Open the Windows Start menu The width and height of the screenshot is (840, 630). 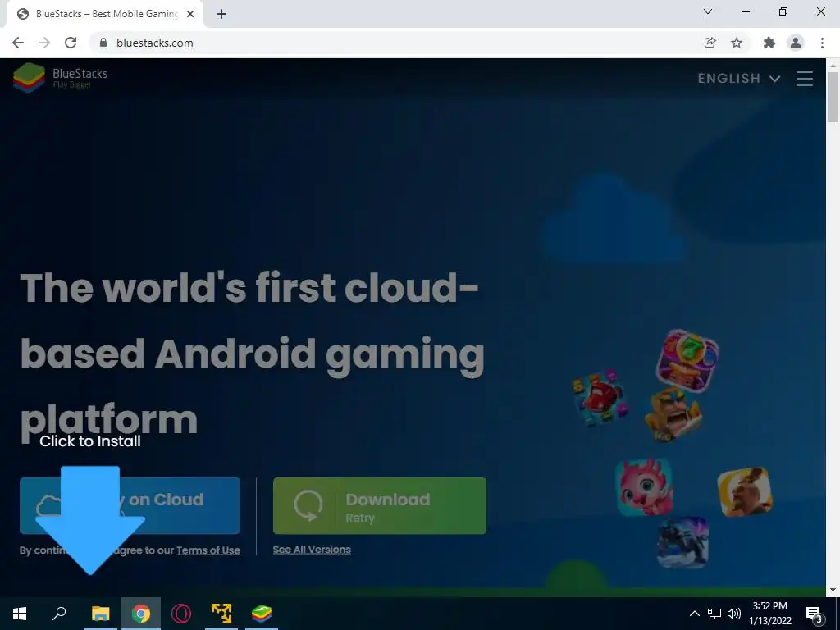[x=20, y=614]
